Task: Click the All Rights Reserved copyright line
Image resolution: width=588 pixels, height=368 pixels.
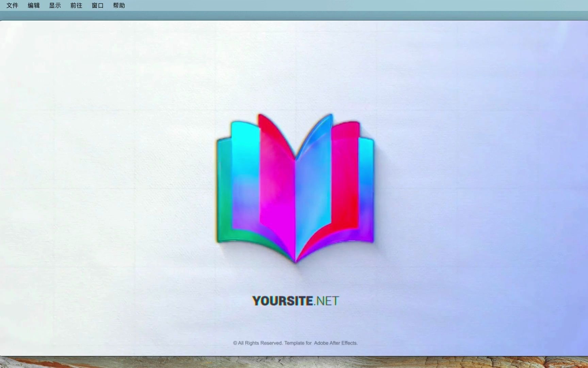Action: 295,343
